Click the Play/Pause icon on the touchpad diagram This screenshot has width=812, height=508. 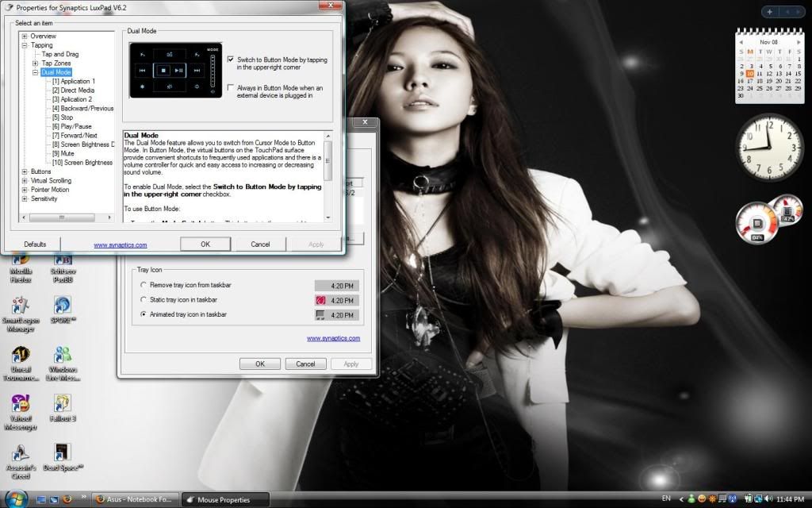pos(178,70)
